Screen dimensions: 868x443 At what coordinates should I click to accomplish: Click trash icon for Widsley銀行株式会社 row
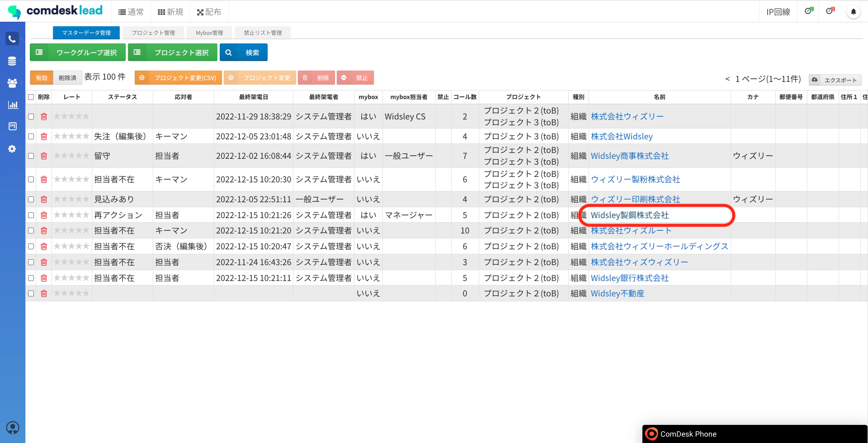[44, 278]
